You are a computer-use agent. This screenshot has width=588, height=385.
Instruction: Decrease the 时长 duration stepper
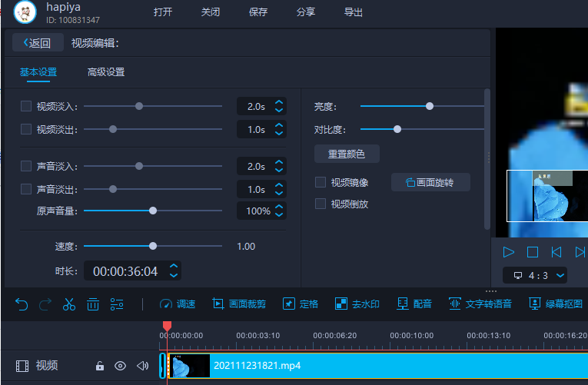(x=173, y=275)
